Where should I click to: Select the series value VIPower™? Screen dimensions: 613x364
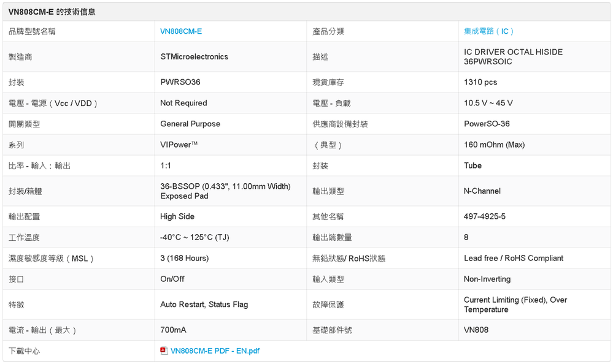coord(179,145)
